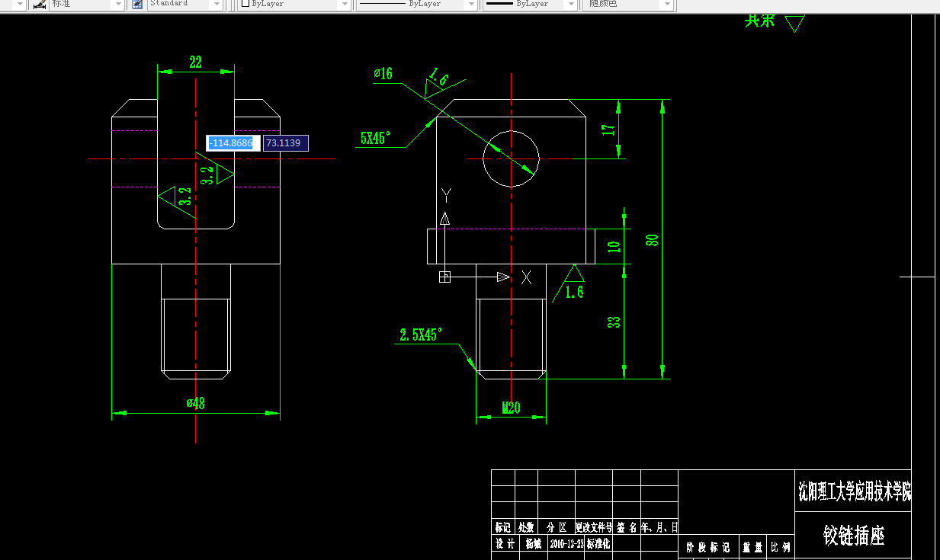Select the "80" overall height dimension
Image resolution: width=940 pixels, height=560 pixels.
[x=652, y=239]
